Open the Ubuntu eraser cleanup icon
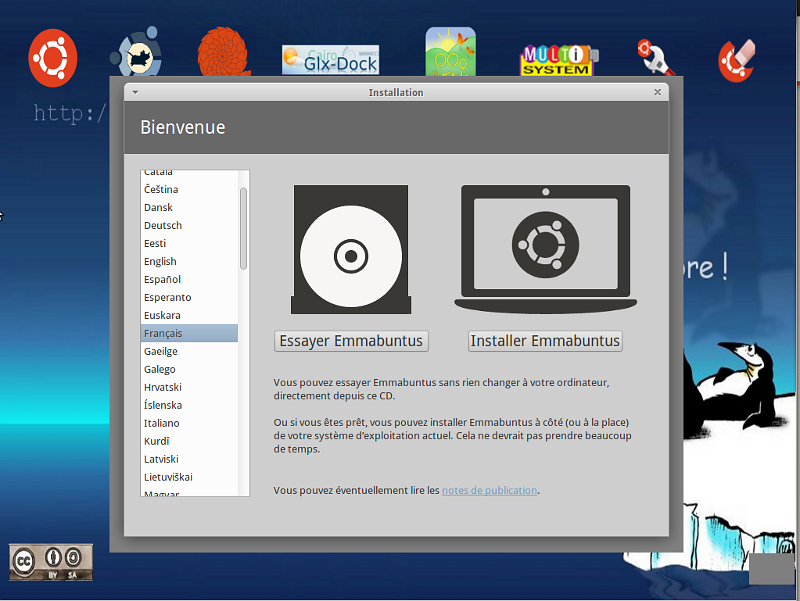 [x=736, y=60]
